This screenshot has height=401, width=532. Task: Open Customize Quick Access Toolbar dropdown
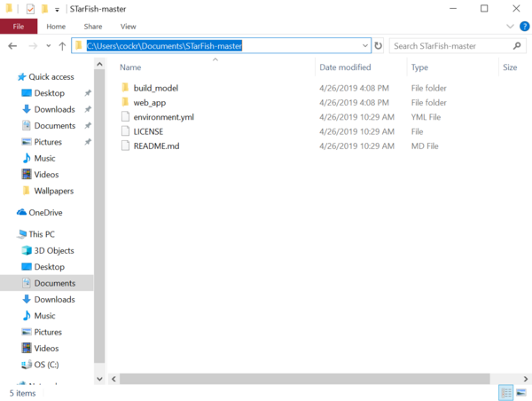tap(57, 10)
